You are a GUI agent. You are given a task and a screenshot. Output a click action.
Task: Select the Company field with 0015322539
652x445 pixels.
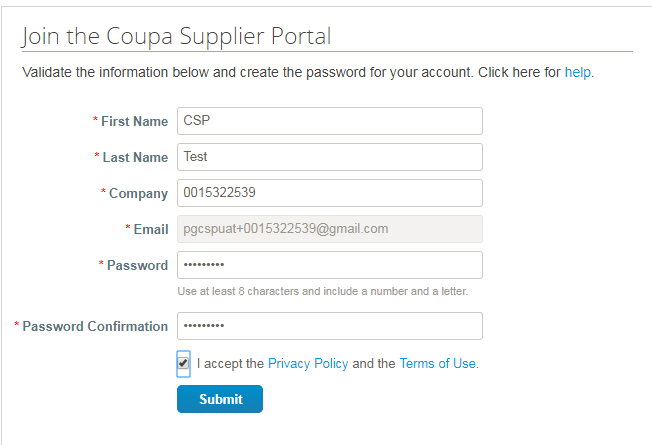[330, 193]
